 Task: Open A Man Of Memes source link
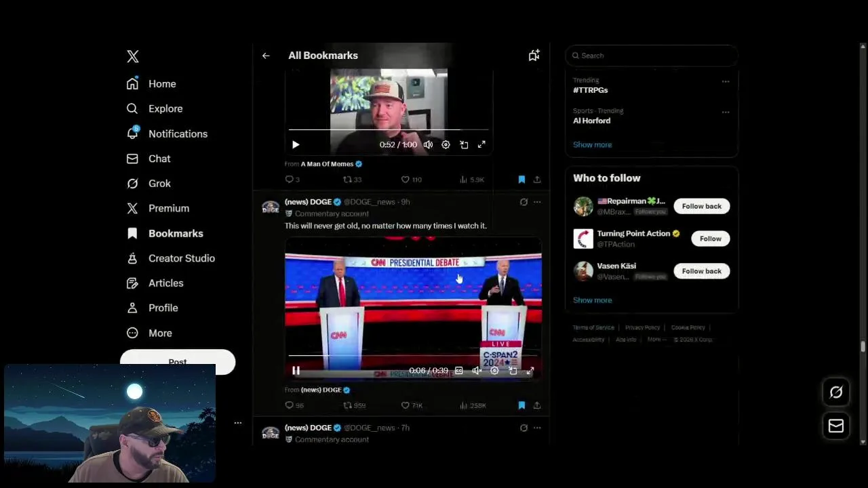(x=331, y=164)
